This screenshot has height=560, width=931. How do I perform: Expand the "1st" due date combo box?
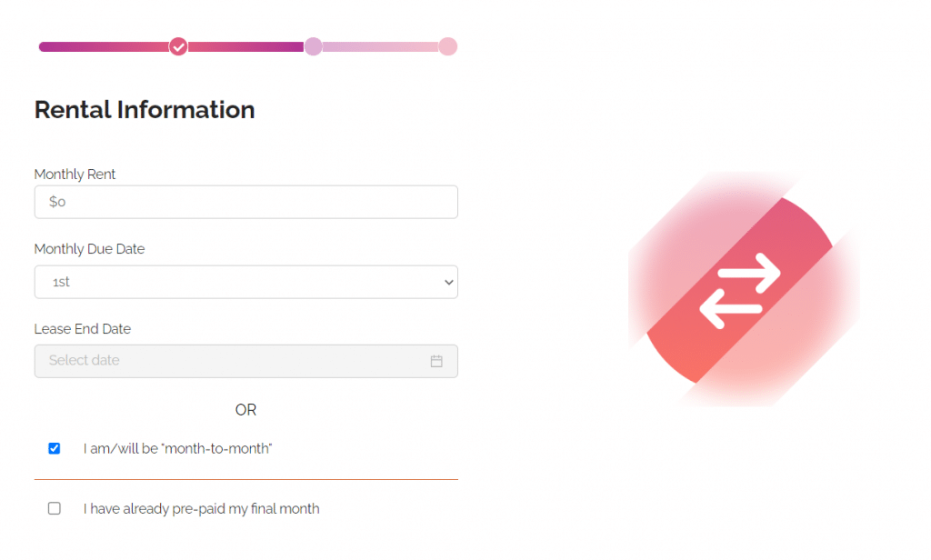pos(245,282)
